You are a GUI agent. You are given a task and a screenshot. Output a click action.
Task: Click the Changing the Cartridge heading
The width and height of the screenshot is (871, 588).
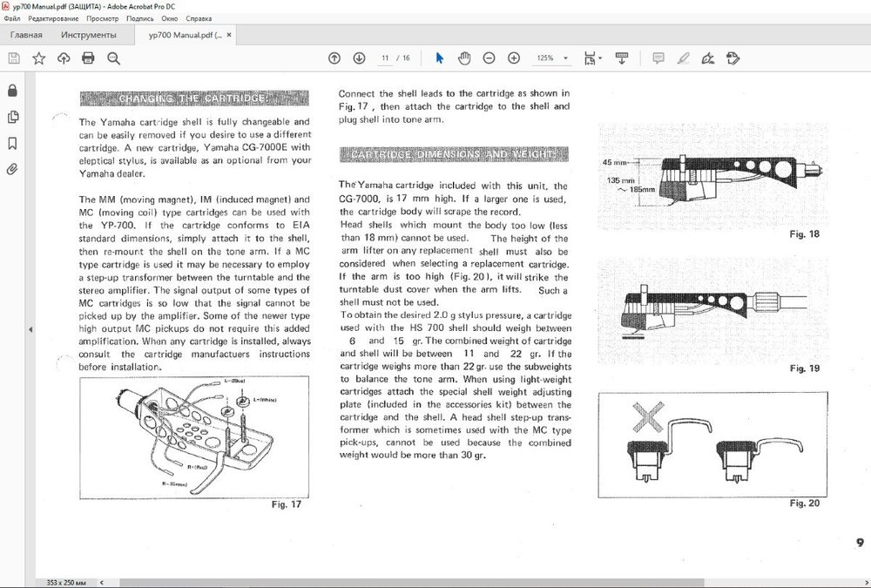194,98
